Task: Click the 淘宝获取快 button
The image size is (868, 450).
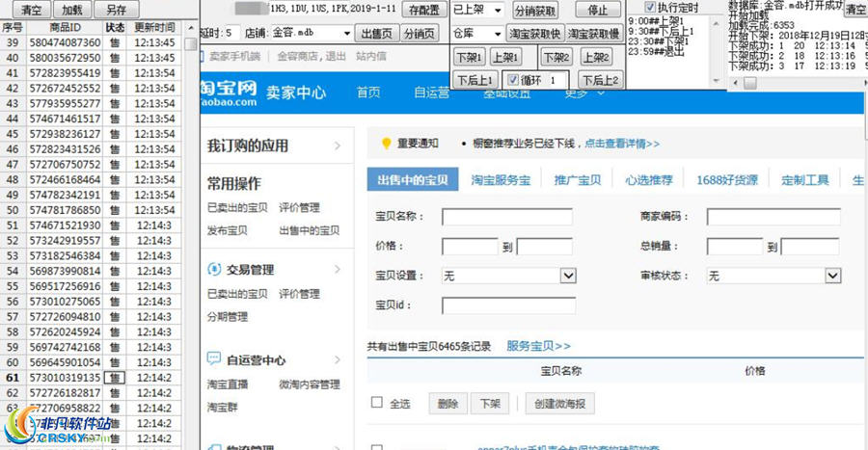Action: coord(534,33)
